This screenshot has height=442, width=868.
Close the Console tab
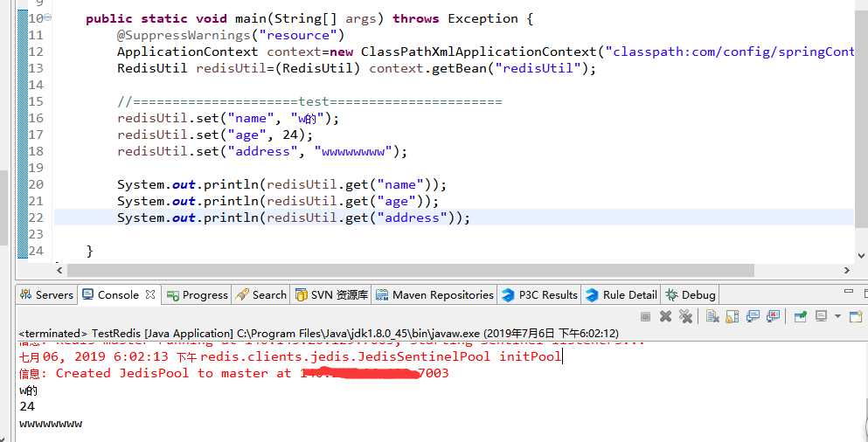pyautogui.click(x=150, y=295)
